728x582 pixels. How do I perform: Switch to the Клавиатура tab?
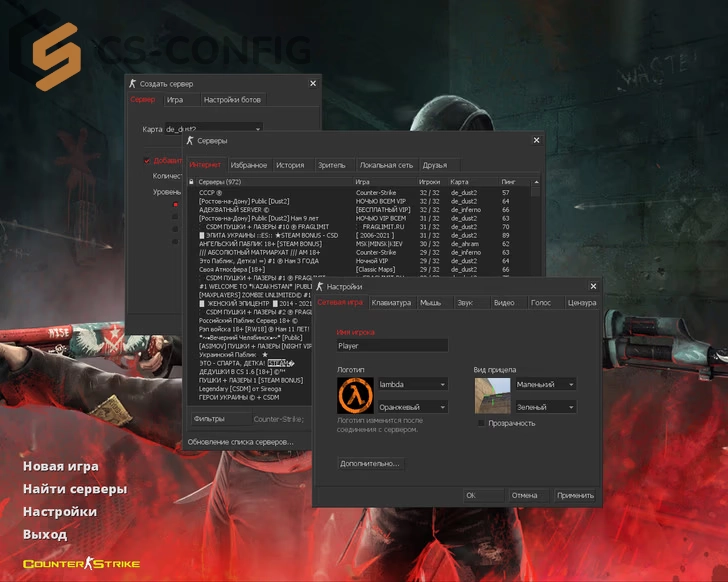pyautogui.click(x=391, y=303)
